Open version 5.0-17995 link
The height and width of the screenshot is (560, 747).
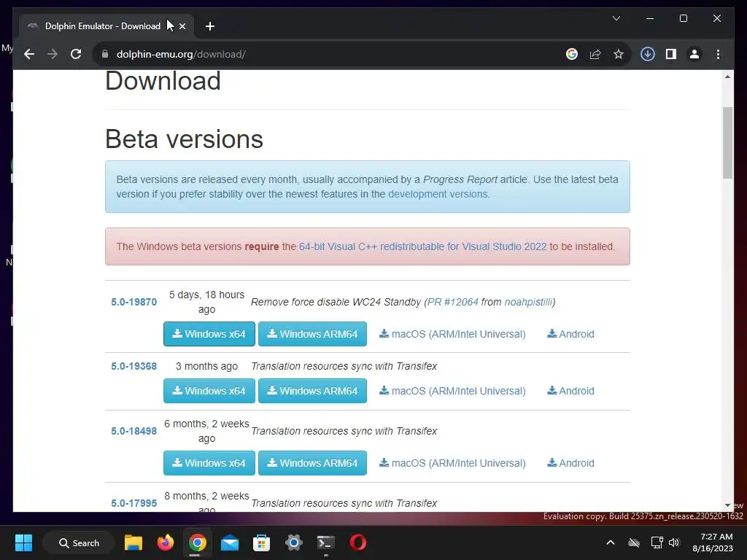(134, 503)
